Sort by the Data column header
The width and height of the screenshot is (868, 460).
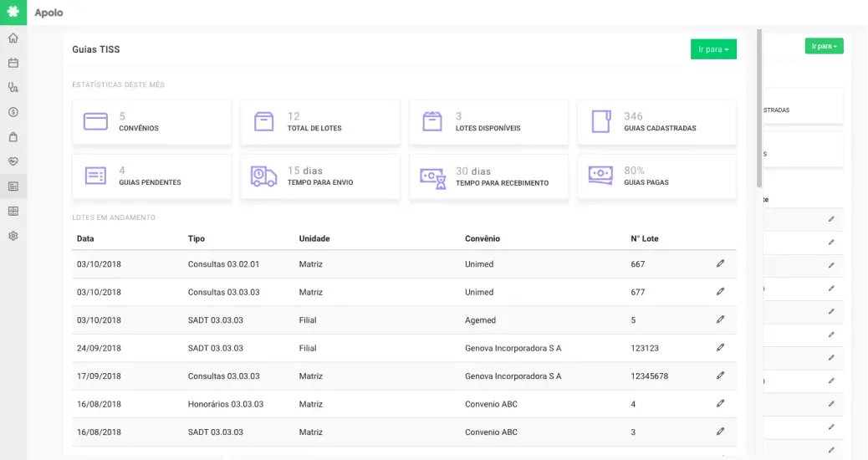(85, 238)
